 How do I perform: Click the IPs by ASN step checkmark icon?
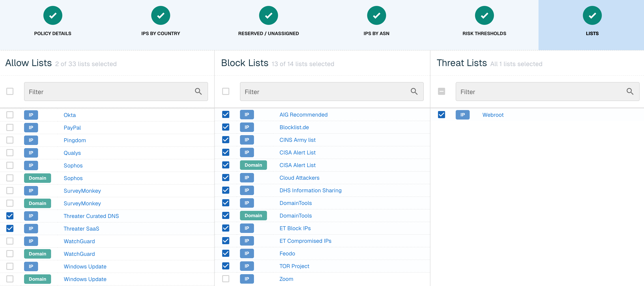pos(376,16)
